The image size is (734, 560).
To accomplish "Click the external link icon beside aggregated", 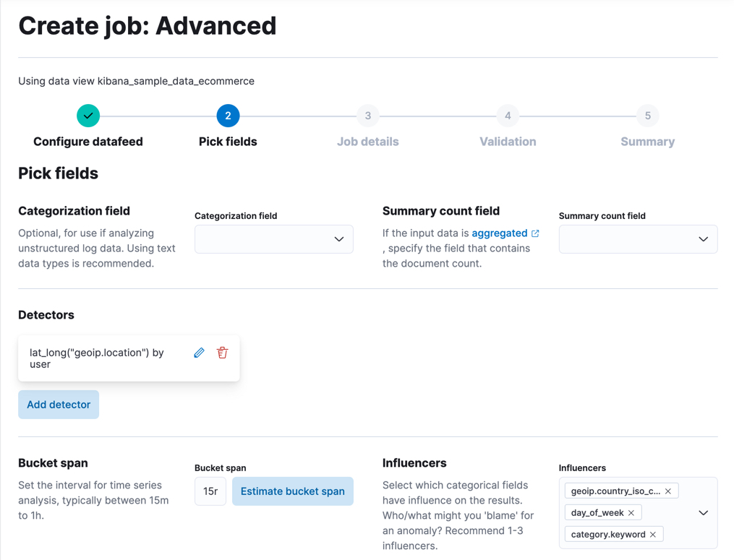I will [x=535, y=233].
